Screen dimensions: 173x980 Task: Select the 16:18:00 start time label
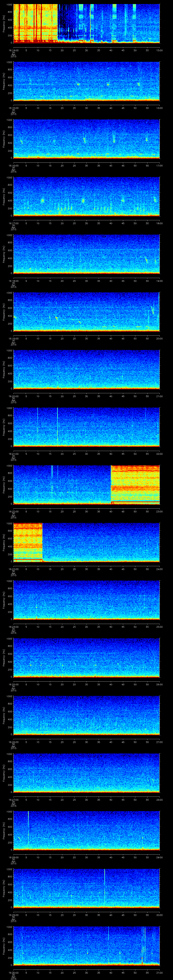[13, 280]
